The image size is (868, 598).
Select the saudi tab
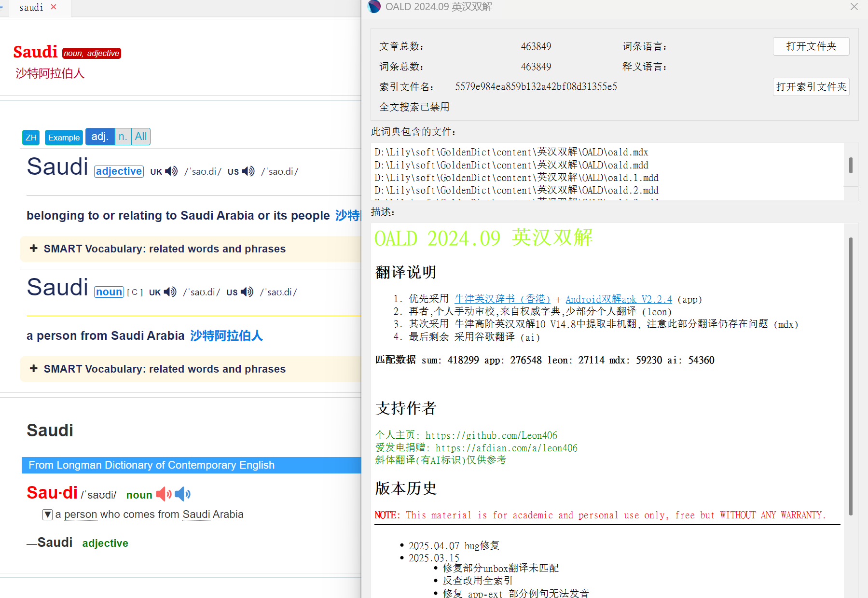[31, 7]
